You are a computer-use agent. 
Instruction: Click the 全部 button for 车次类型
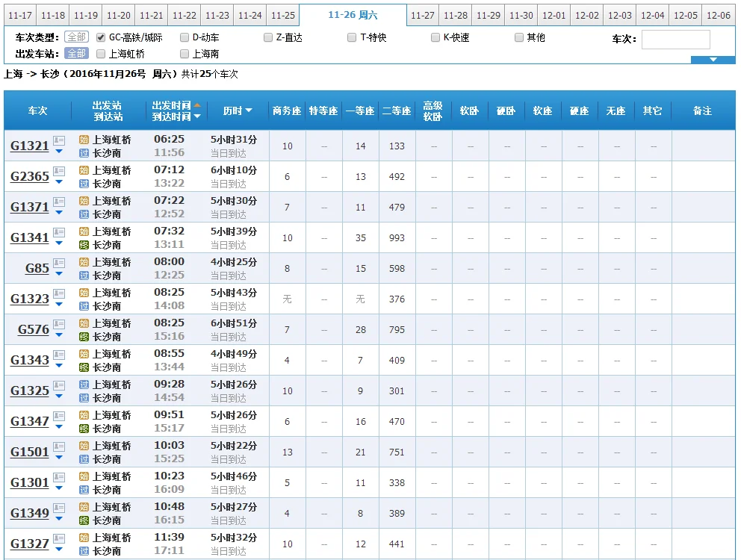(x=78, y=37)
